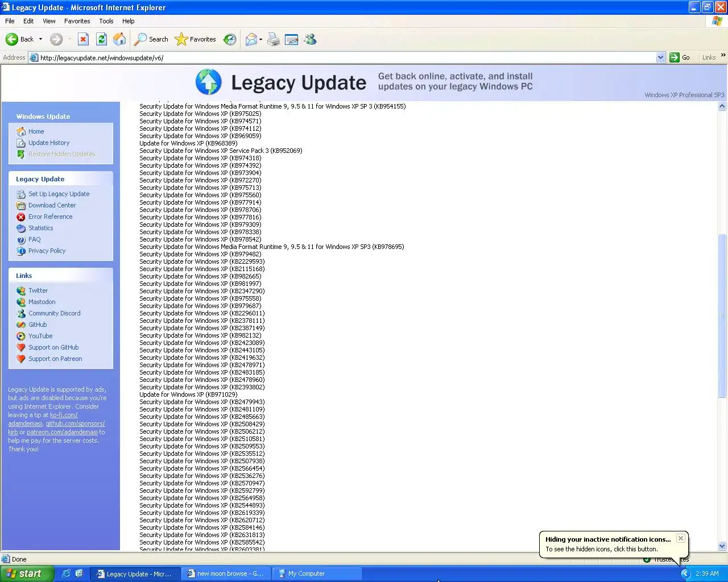Follow the patreon.com/adamdemasi link
The height and width of the screenshot is (582, 728).
pos(62,432)
